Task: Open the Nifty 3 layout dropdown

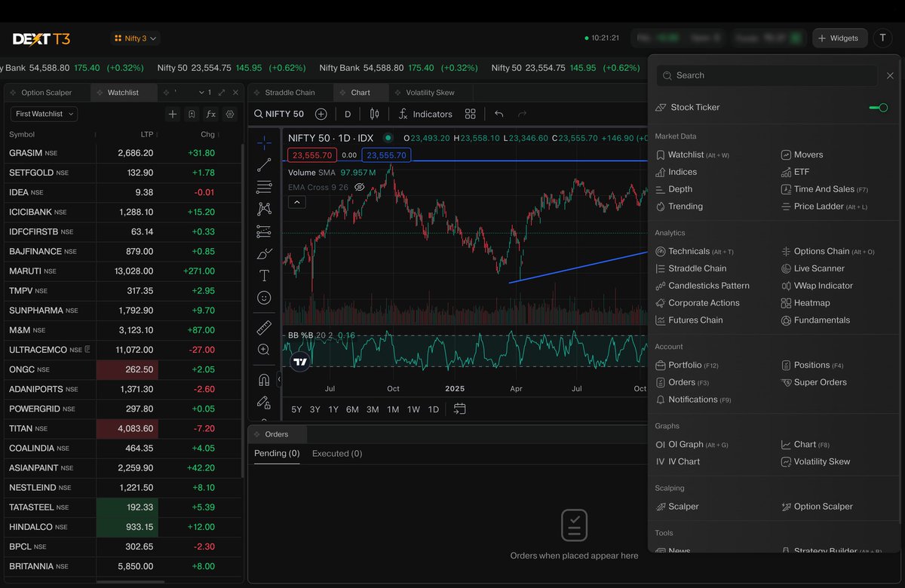Action: point(135,38)
